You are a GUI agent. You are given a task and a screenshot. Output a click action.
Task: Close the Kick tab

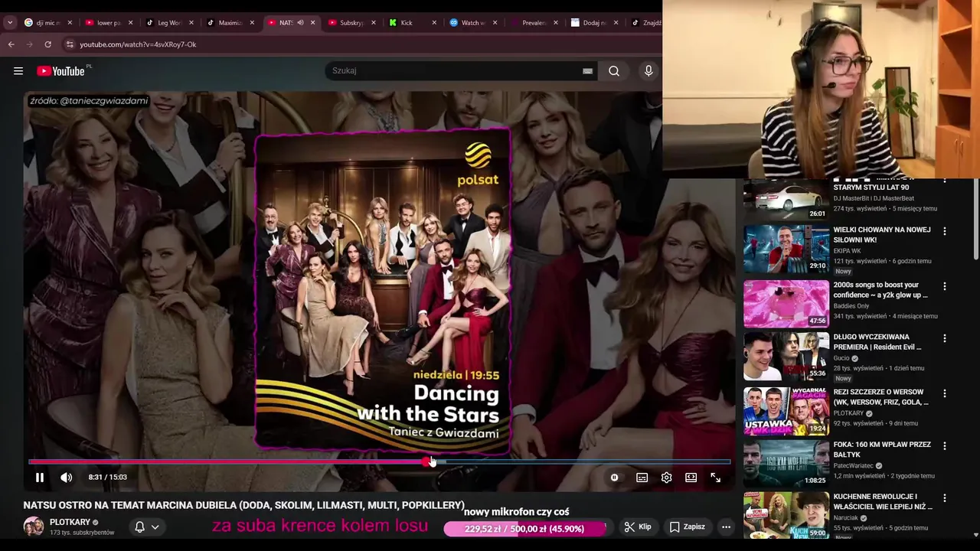[x=434, y=23]
